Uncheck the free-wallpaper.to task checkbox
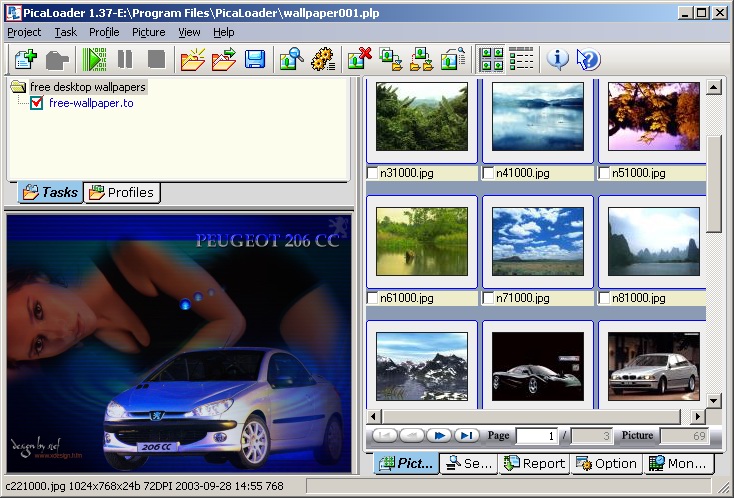Image resolution: width=734 pixels, height=498 pixels. [x=37, y=103]
